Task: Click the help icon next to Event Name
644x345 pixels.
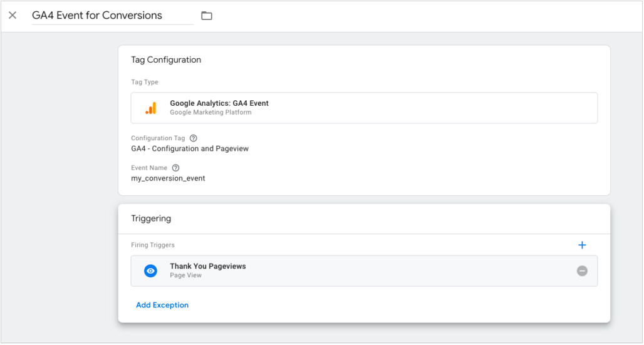Action: point(176,168)
